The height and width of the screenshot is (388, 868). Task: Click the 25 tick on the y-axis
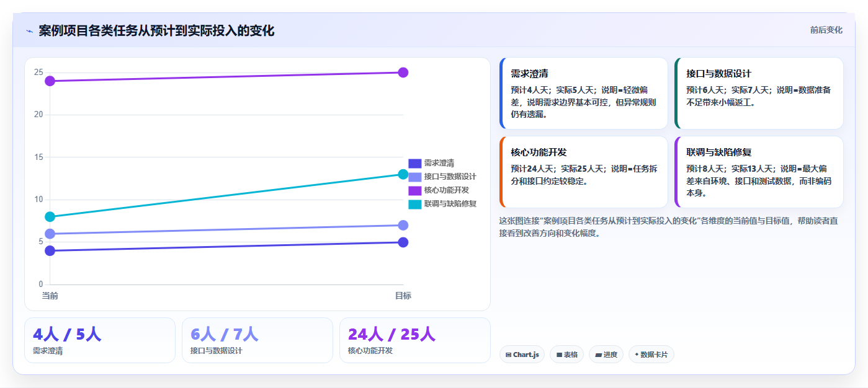click(38, 73)
